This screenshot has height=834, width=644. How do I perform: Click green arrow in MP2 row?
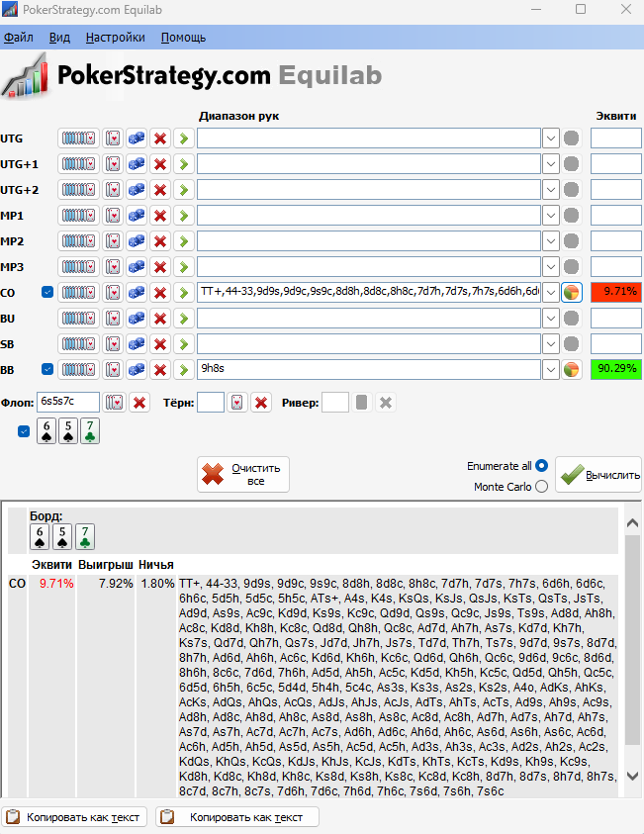tap(184, 241)
